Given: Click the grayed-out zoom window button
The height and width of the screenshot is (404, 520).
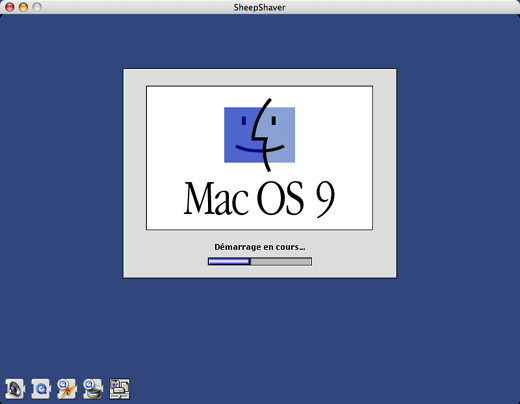Looking at the screenshot, I should pyautogui.click(x=37, y=7).
